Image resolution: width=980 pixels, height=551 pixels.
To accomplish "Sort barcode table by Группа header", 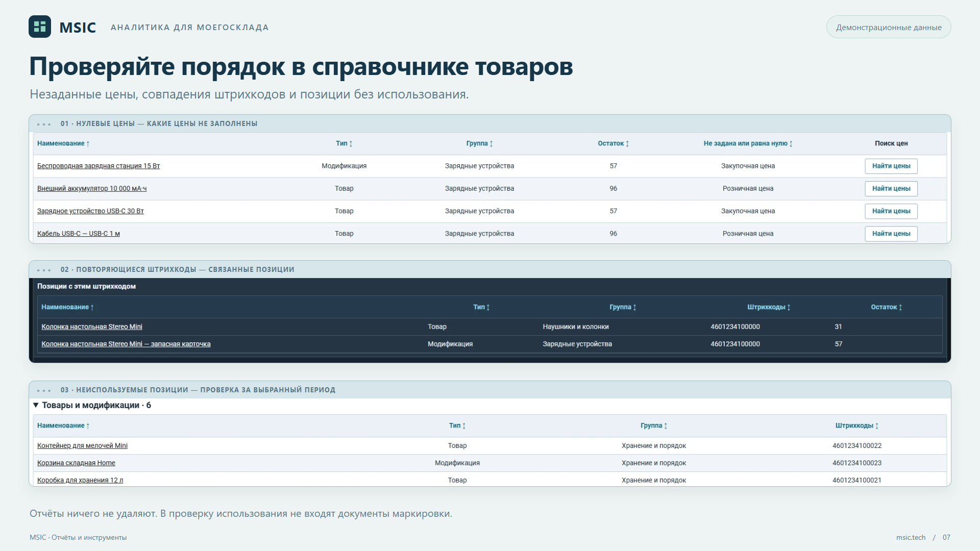I will pyautogui.click(x=623, y=307).
